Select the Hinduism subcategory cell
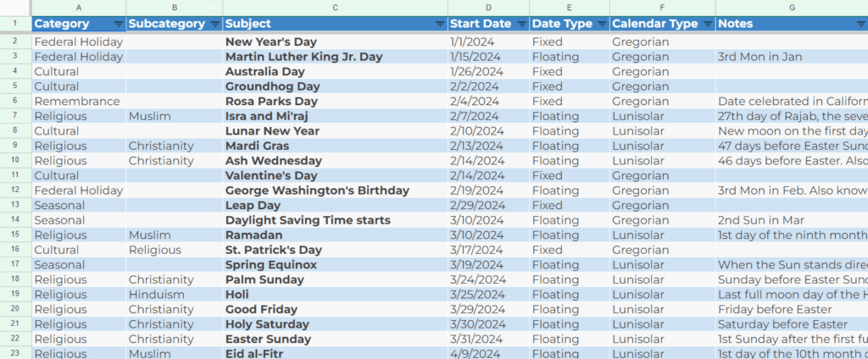 click(175, 295)
